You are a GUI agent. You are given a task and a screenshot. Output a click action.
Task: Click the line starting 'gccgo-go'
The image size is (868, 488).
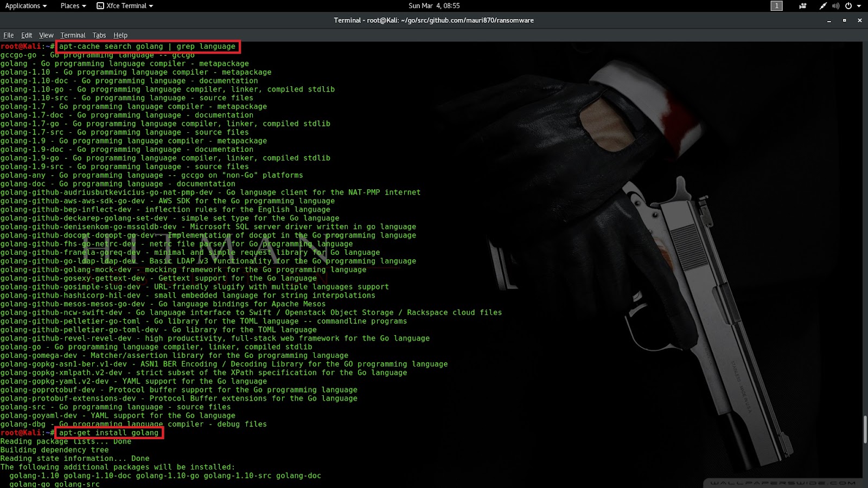pos(98,55)
